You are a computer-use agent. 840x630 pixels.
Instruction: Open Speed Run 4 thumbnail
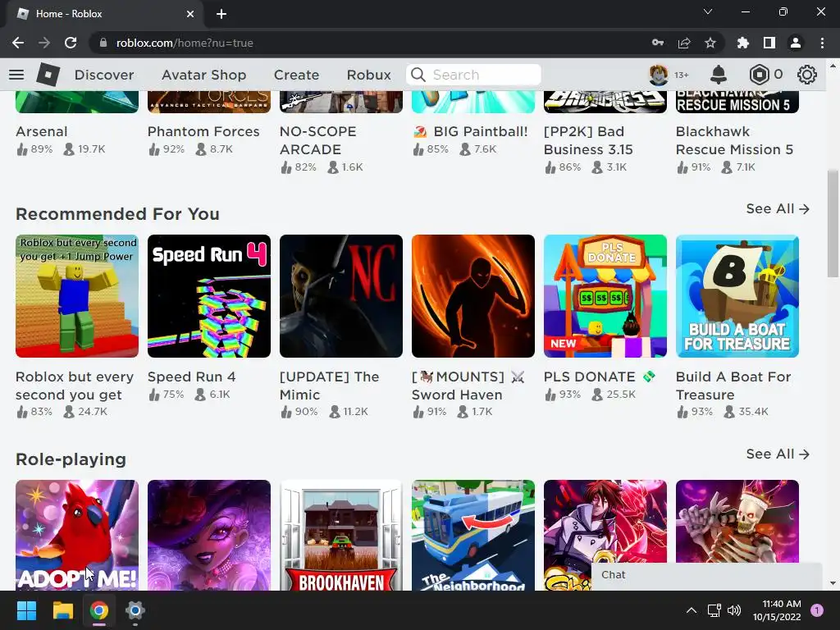(x=209, y=296)
